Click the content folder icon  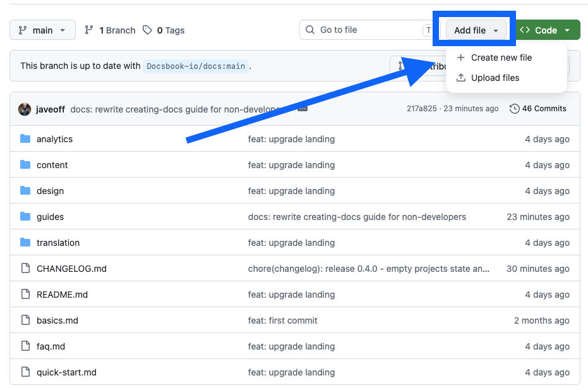coord(25,164)
